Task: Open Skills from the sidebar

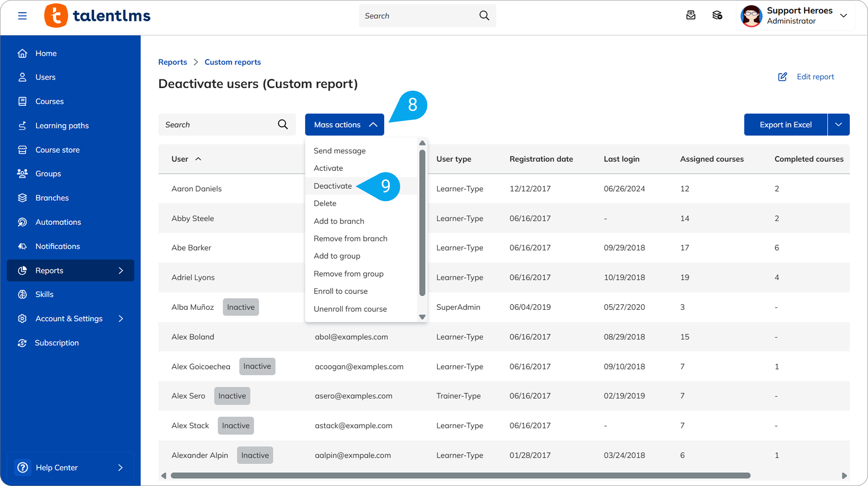Action: click(x=44, y=294)
